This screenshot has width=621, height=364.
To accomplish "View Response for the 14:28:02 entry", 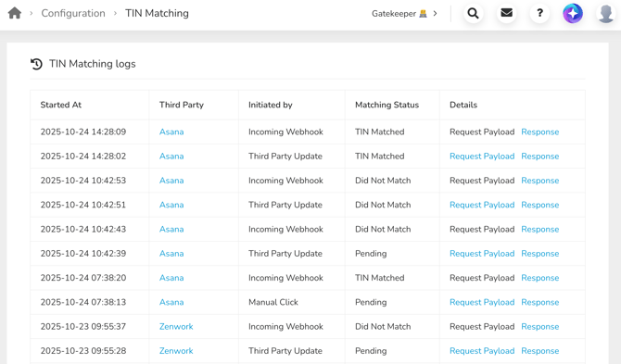I will [x=539, y=157].
